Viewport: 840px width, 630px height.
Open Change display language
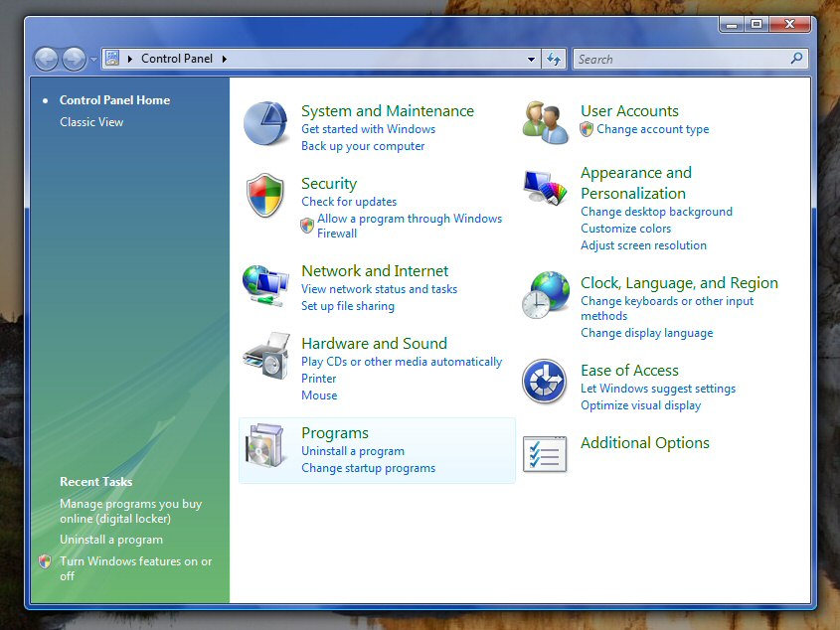coord(646,333)
